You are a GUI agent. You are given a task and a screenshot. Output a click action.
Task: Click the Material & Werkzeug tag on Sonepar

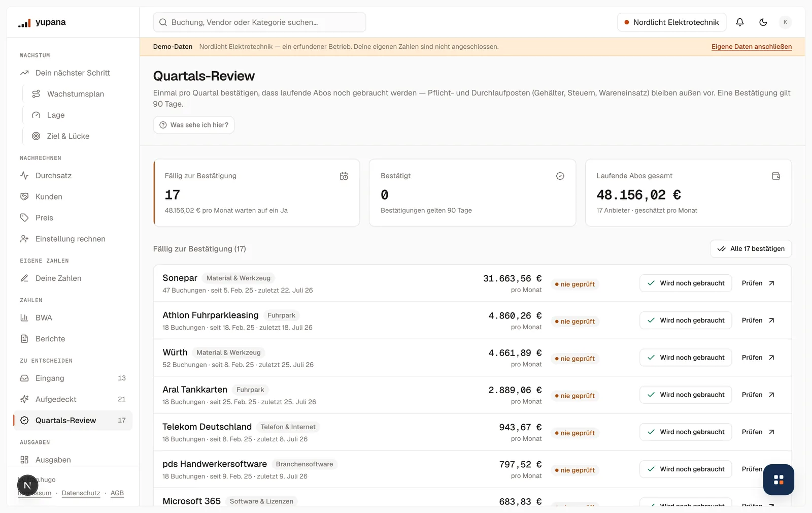239,278
